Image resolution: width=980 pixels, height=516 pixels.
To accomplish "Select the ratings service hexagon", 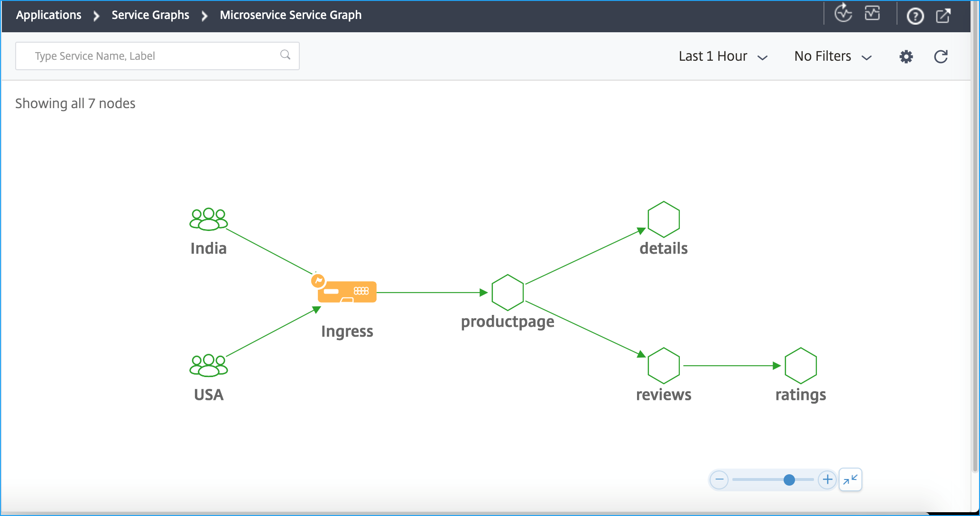I will pyautogui.click(x=801, y=366).
